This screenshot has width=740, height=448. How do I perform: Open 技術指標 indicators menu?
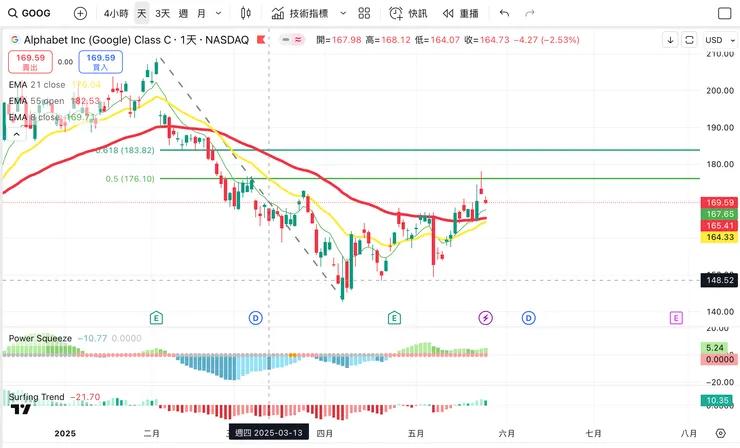[300, 13]
